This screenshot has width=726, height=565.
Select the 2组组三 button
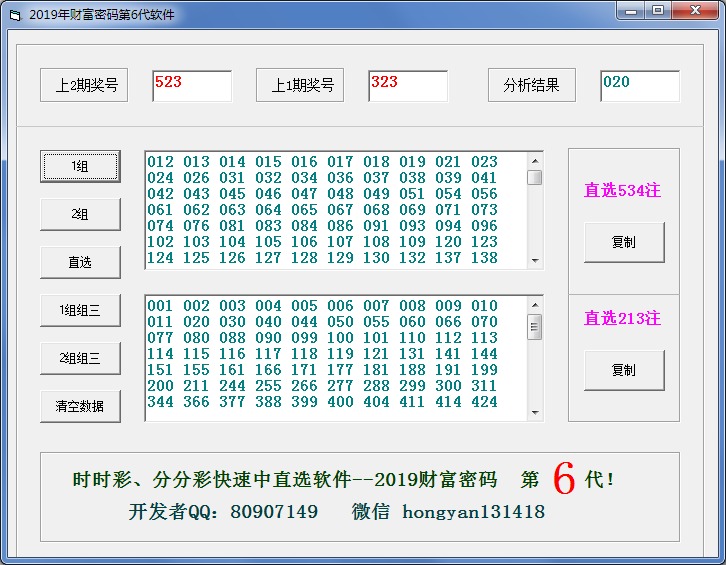tap(80, 358)
